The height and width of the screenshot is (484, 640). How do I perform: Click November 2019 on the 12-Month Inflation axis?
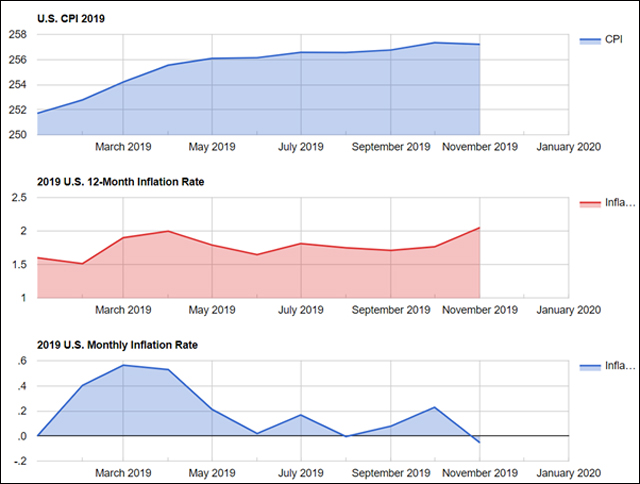(480, 311)
